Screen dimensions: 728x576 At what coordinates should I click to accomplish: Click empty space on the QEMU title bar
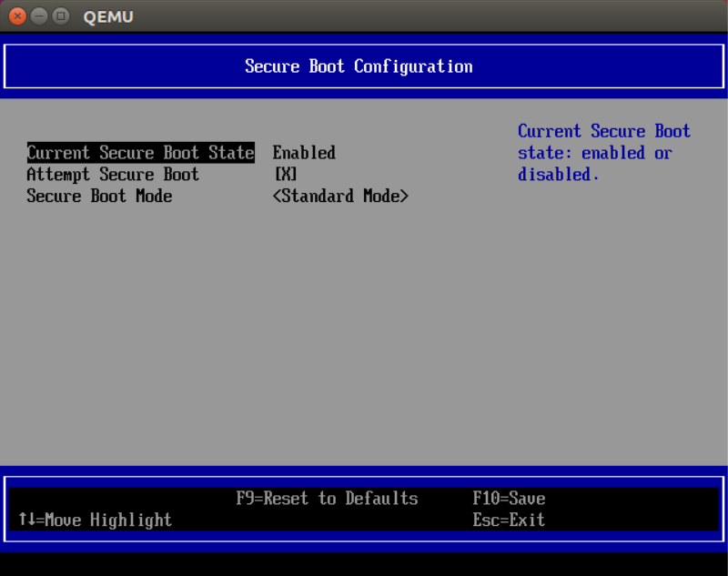point(409,16)
